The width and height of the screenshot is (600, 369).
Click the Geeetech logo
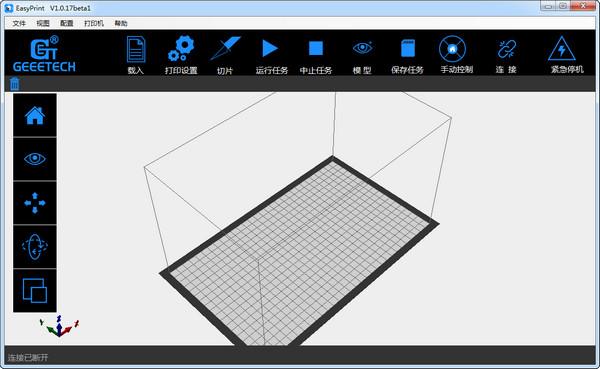point(44,54)
